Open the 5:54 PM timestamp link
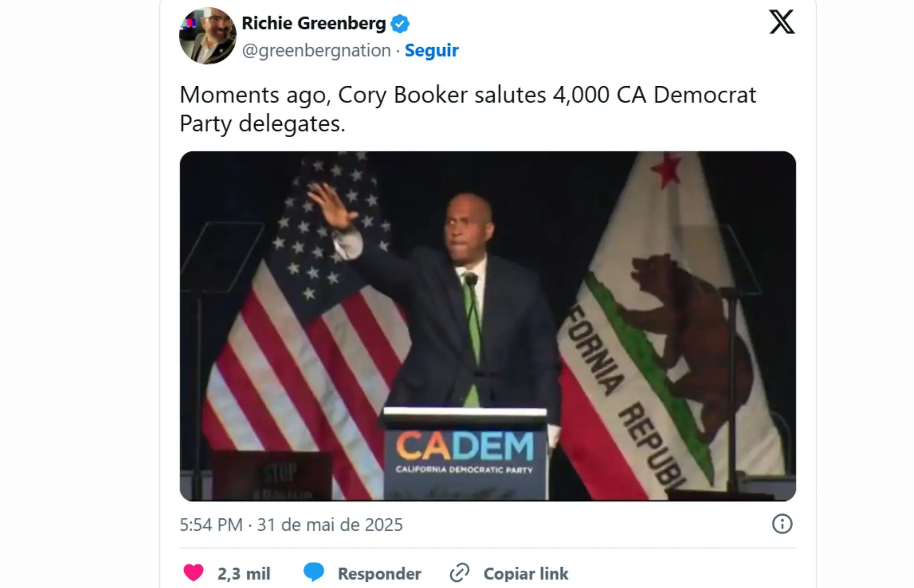The width and height of the screenshot is (914, 588). pyautogui.click(x=211, y=525)
